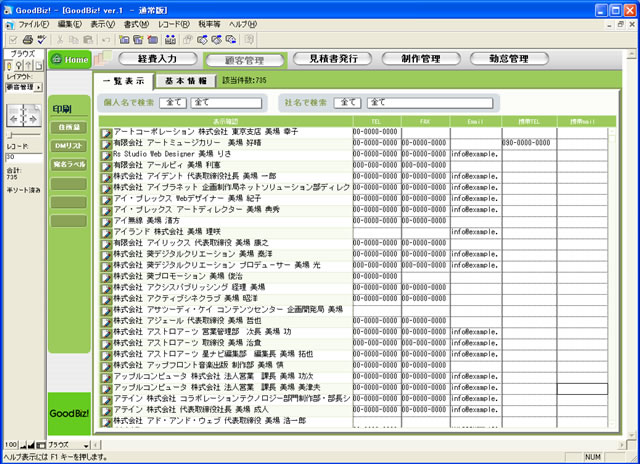
Task: Click the レコード number field
Action: 24,158
